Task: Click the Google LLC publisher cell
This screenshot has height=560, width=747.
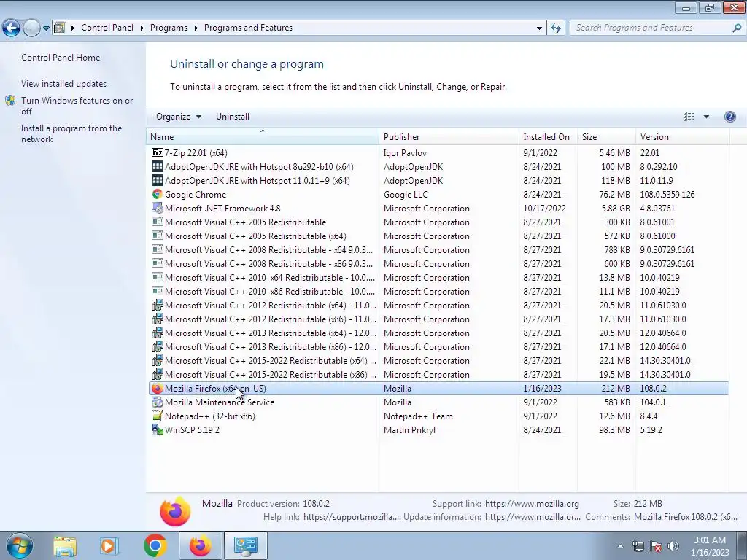Action: 406,194
